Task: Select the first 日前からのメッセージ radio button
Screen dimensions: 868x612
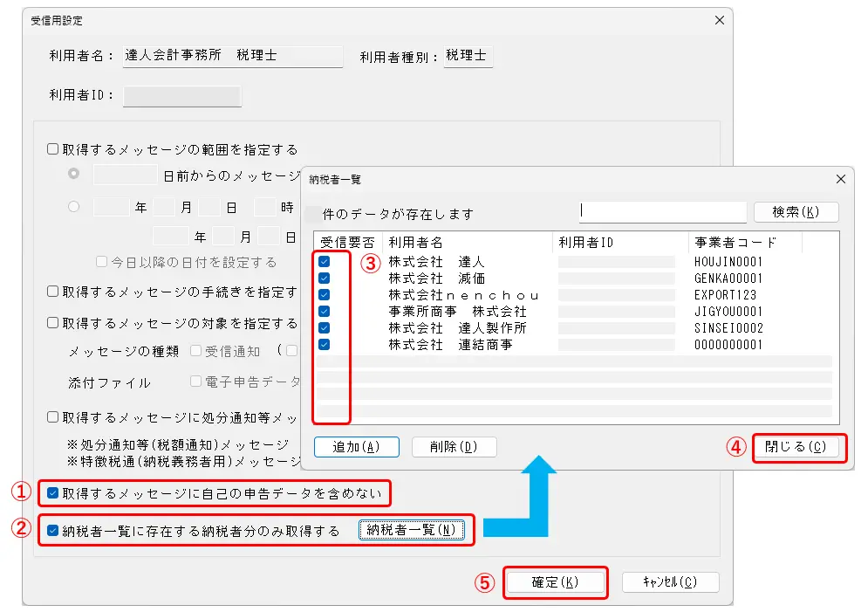Action: (x=74, y=175)
